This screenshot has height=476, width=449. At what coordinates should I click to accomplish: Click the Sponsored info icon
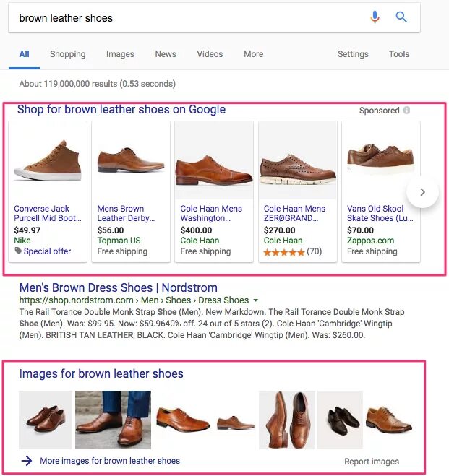coord(406,111)
